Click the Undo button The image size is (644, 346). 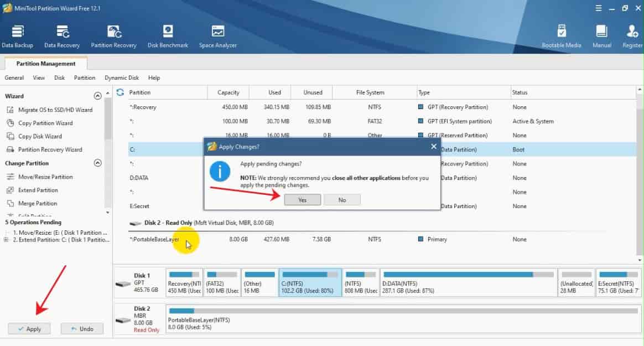[x=82, y=329]
